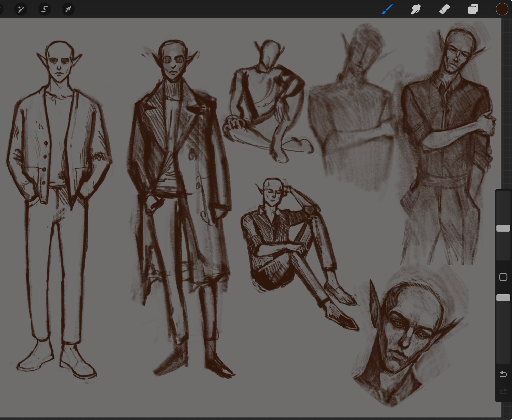
Task: Select the Brush tool
Action: tap(387, 9)
